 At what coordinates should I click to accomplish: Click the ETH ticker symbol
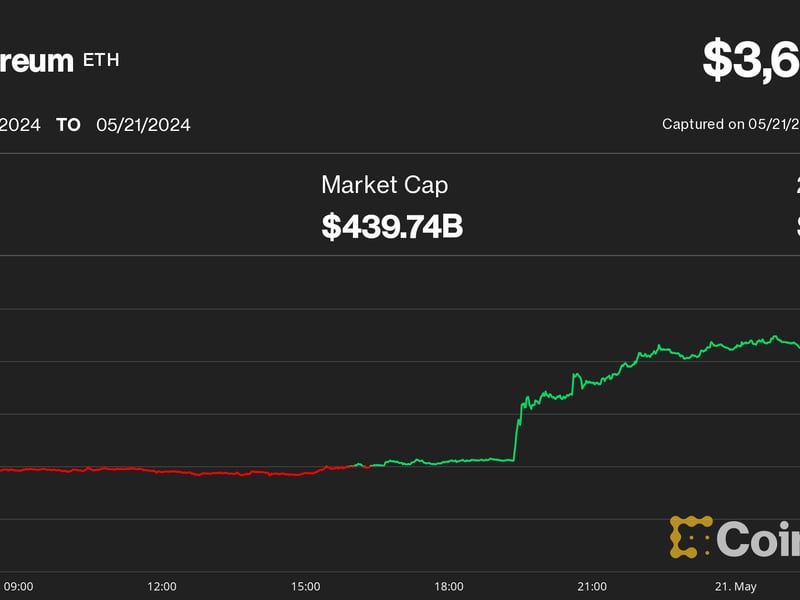tap(102, 60)
